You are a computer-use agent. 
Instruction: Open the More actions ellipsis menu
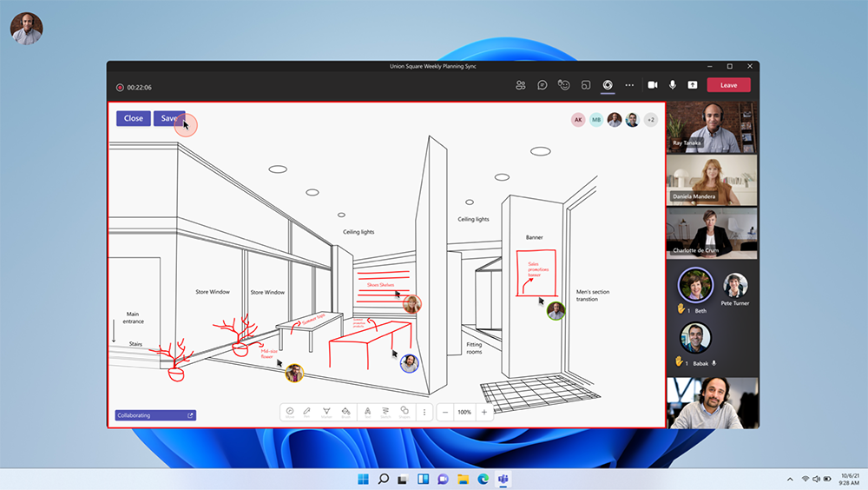pos(629,85)
